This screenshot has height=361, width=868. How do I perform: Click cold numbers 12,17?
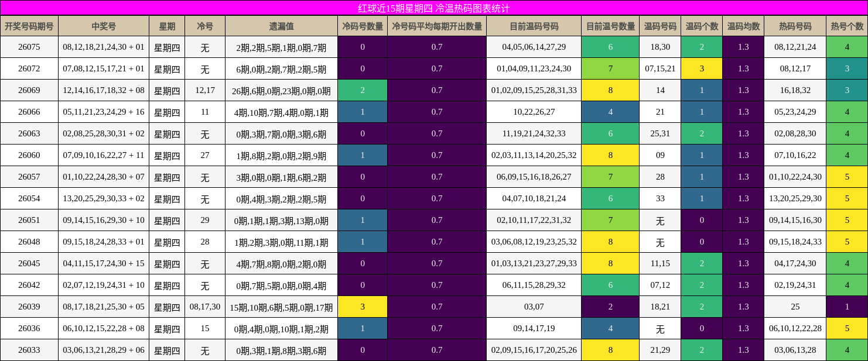[205, 90]
